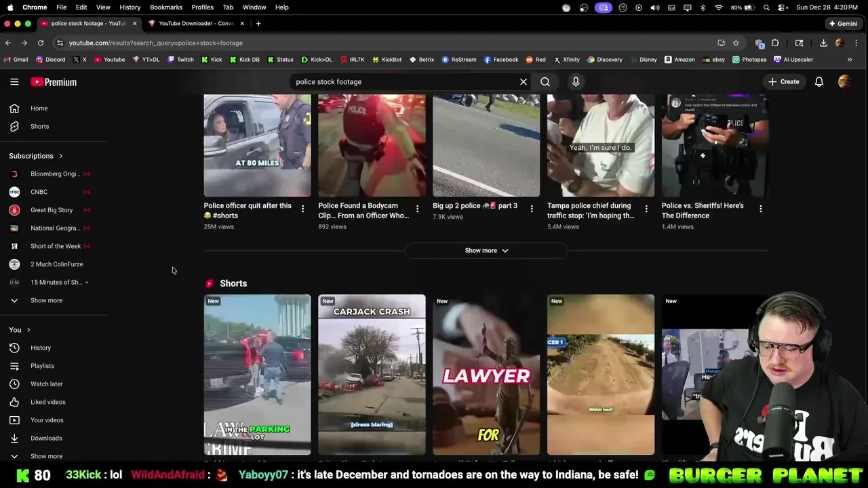The height and width of the screenshot is (488, 868).
Task: Open options for 'Police vs. Sheriffs' video
Action: 760,209
